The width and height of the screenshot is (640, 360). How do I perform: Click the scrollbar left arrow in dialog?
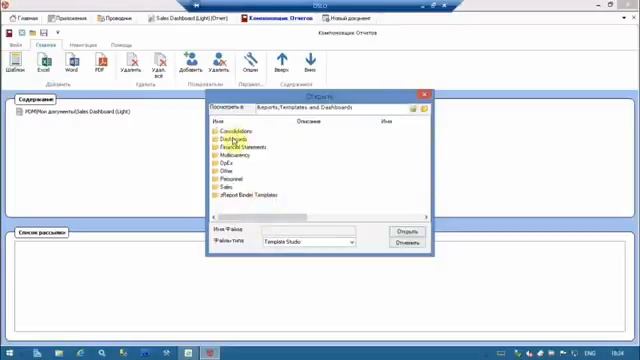pos(214,217)
